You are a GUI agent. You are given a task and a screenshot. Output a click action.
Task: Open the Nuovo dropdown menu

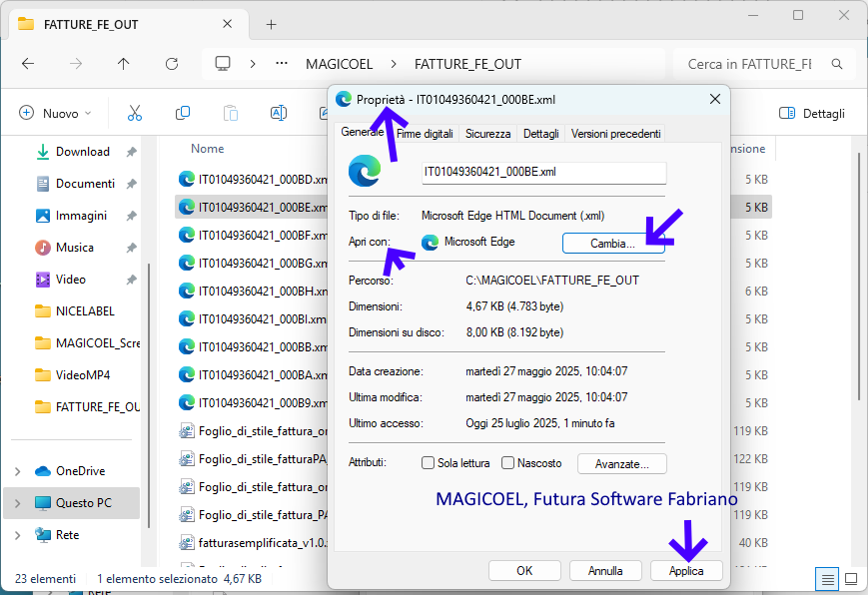55,114
